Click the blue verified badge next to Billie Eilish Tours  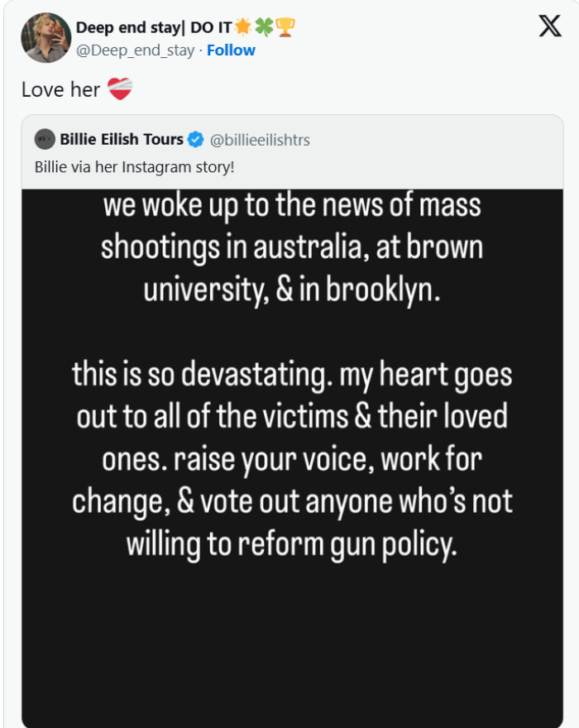coord(195,139)
